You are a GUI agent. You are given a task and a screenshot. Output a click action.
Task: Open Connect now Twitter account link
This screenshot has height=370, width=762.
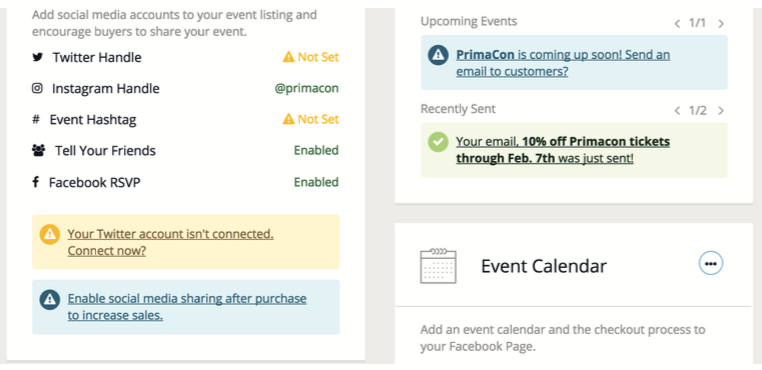pos(171,242)
